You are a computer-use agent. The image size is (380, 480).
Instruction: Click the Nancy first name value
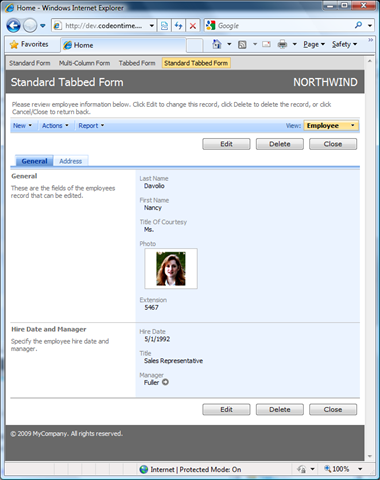pyautogui.click(x=153, y=208)
